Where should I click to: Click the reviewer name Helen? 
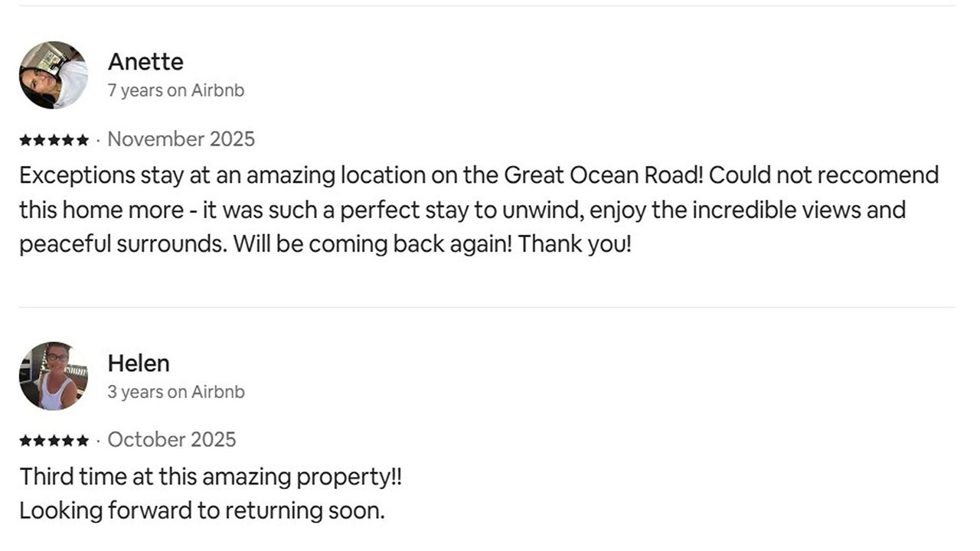point(139,363)
